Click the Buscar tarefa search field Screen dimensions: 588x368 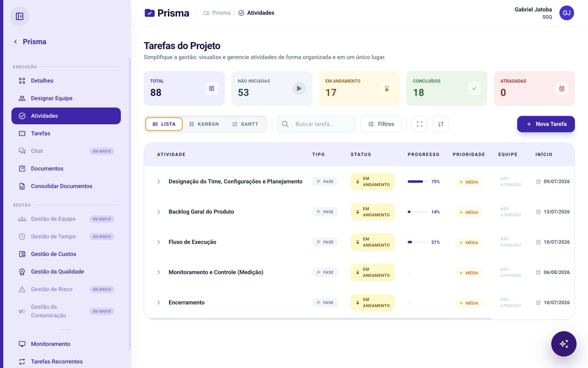(x=316, y=124)
